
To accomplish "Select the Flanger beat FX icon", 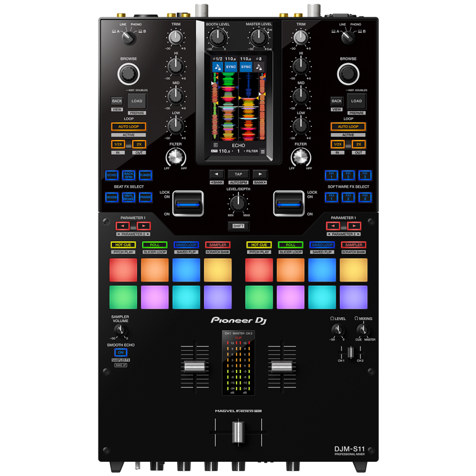I will (145, 175).
